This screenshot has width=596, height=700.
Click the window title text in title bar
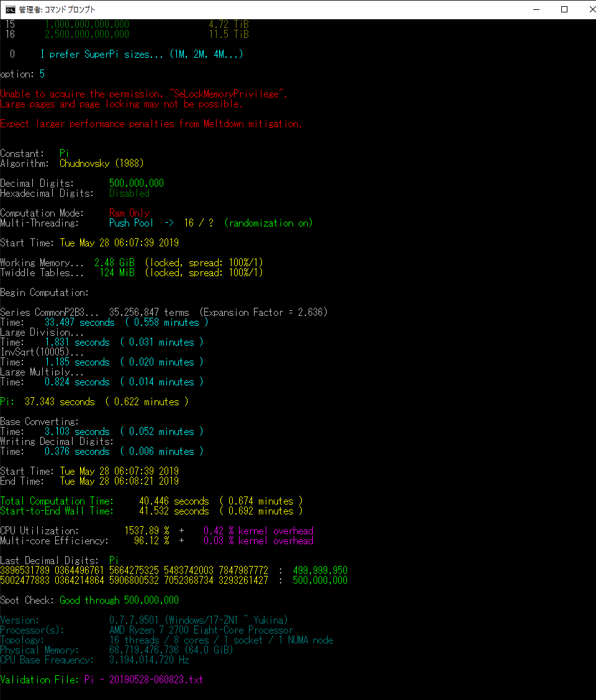pyautogui.click(x=57, y=10)
